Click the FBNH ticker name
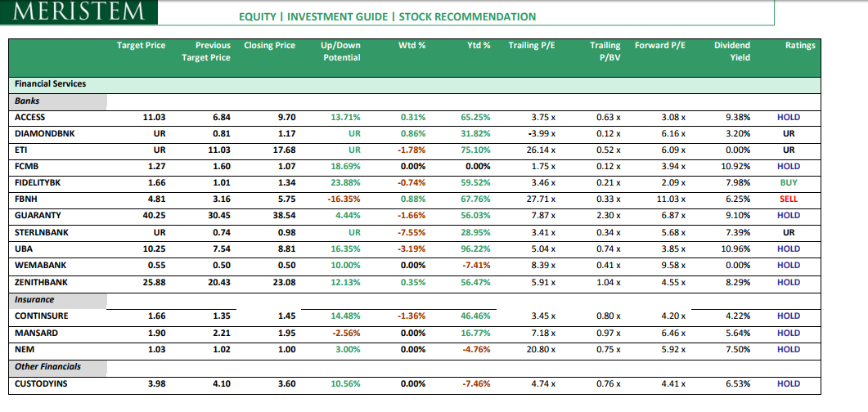 click(26, 199)
